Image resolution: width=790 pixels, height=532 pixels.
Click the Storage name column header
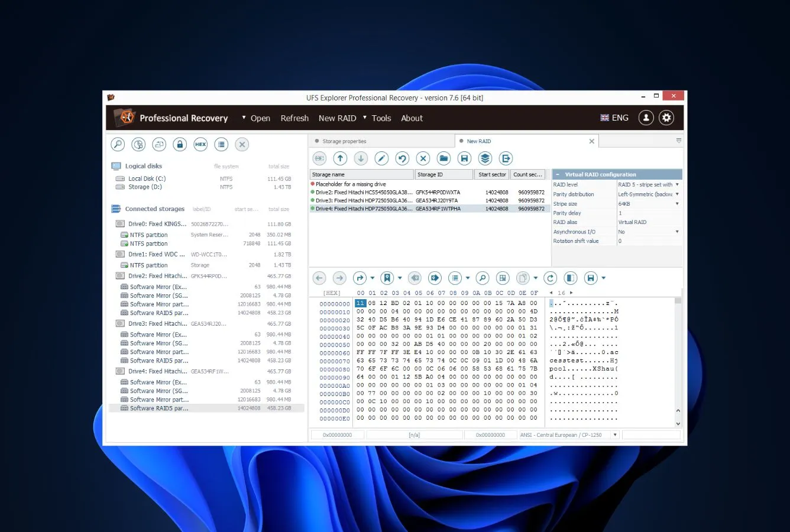(362, 174)
